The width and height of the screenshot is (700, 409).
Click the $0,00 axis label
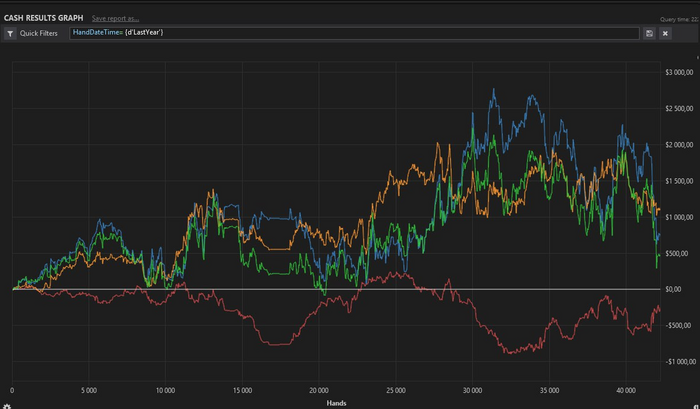[x=673, y=289]
